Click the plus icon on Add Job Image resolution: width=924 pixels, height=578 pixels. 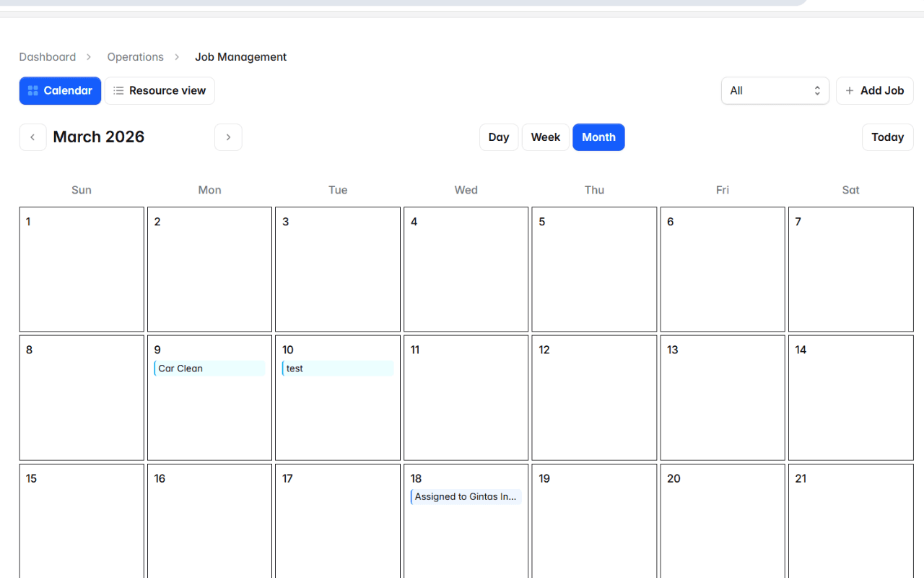click(x=850, y=90)
